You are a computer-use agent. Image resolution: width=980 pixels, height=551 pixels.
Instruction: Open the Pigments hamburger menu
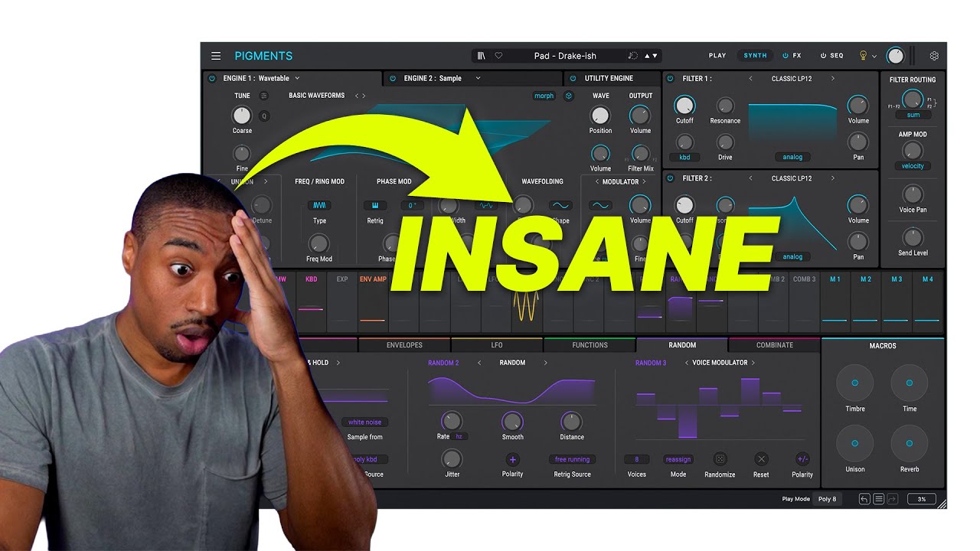[x=216, y=56]
